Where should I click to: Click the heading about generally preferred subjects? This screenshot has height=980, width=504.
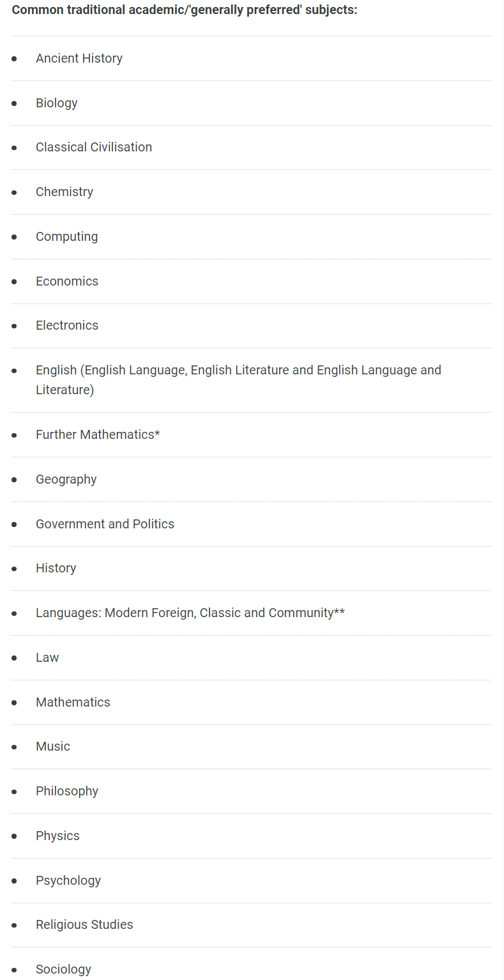click(x=185, y=11)
